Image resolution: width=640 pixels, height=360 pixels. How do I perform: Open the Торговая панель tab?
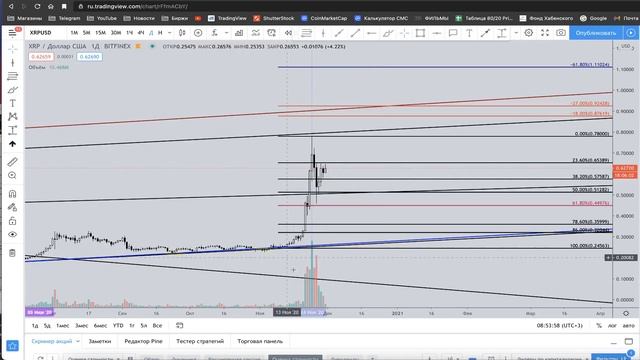(x=260, y=341)
